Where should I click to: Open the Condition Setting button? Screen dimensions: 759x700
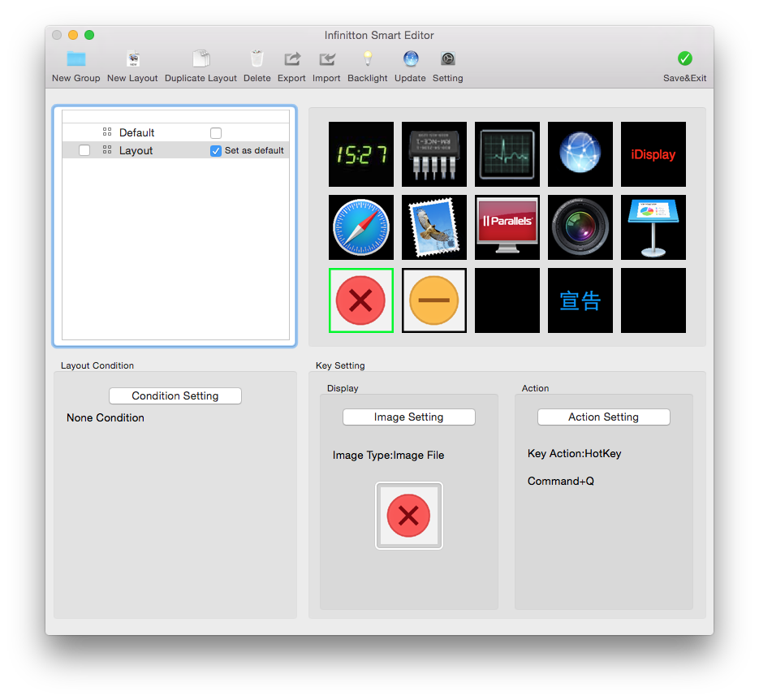(x=175, y=396)
